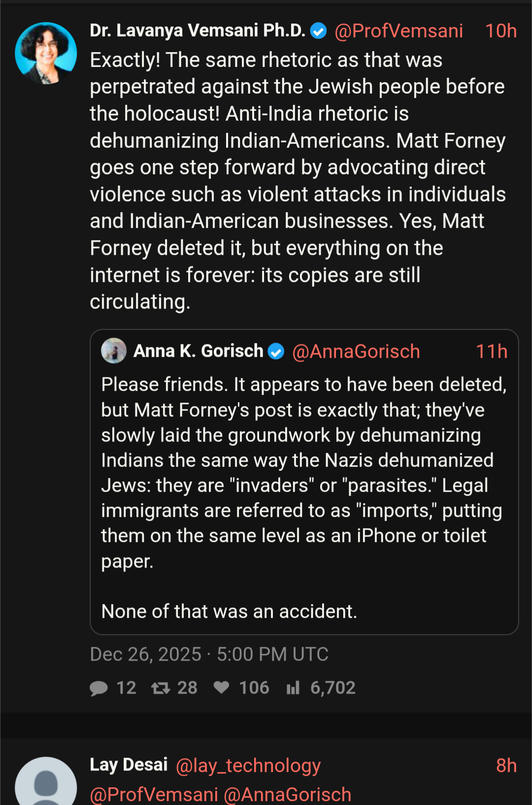This screenshot has height=805, width=532.
Task: Open Anna K. Gorisch's small avatar
Action: [114, 351]
